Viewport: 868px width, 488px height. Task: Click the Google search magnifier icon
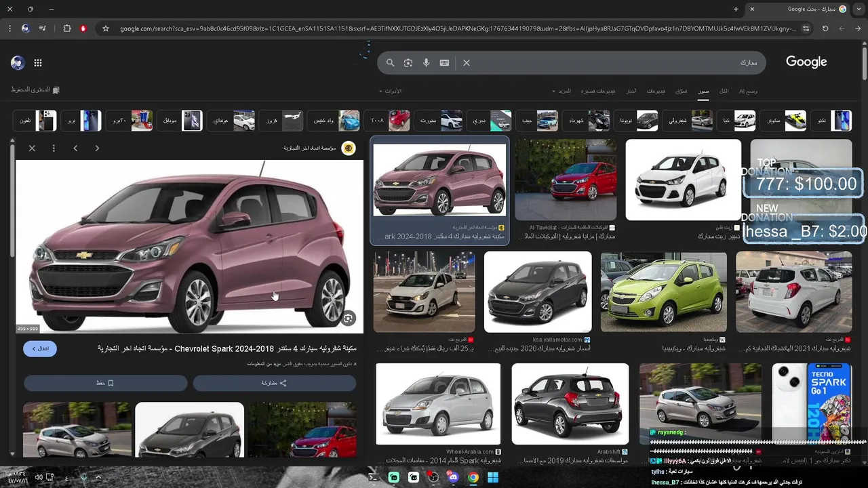click(390, 63)
